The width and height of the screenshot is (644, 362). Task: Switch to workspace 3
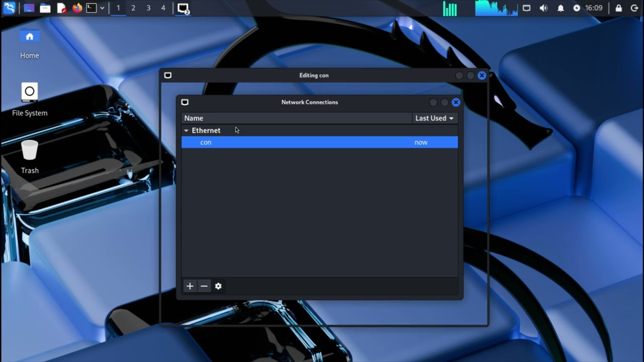click(x=148, y=8)
